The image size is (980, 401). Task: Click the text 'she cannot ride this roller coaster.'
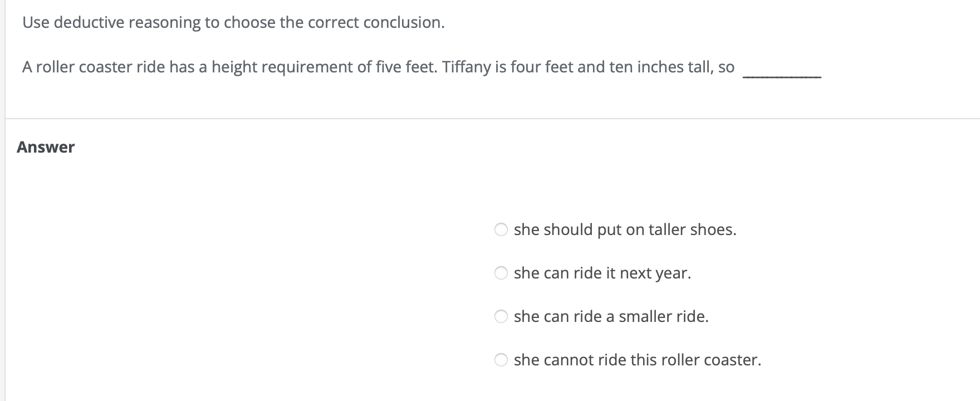pyautogui.click(x=639, y=360)
